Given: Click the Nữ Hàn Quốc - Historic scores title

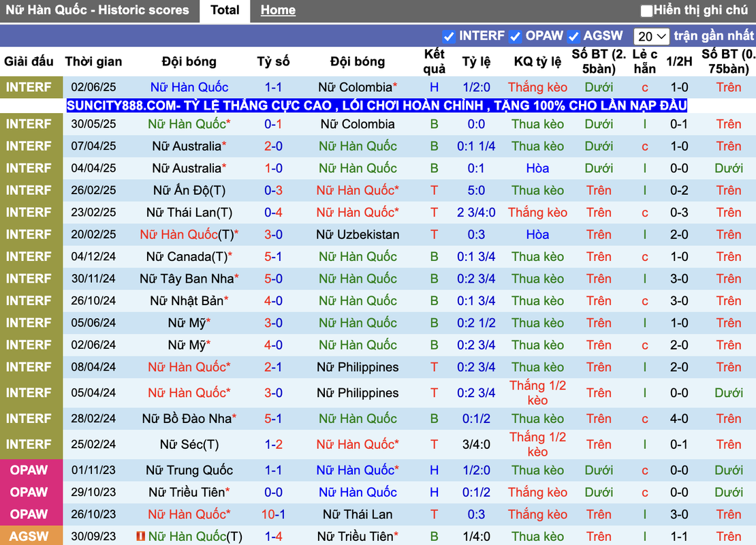Looking at the screenshot, I should coord(97,10).
